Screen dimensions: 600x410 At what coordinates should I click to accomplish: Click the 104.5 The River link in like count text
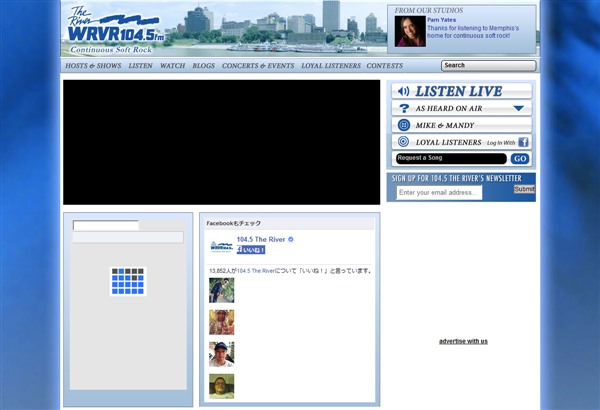pyautogui.click(x=256, y=271)
